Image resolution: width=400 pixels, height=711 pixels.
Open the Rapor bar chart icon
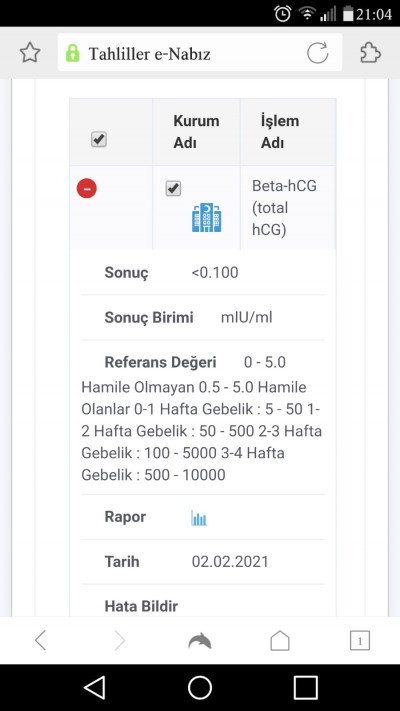point(199,517)
